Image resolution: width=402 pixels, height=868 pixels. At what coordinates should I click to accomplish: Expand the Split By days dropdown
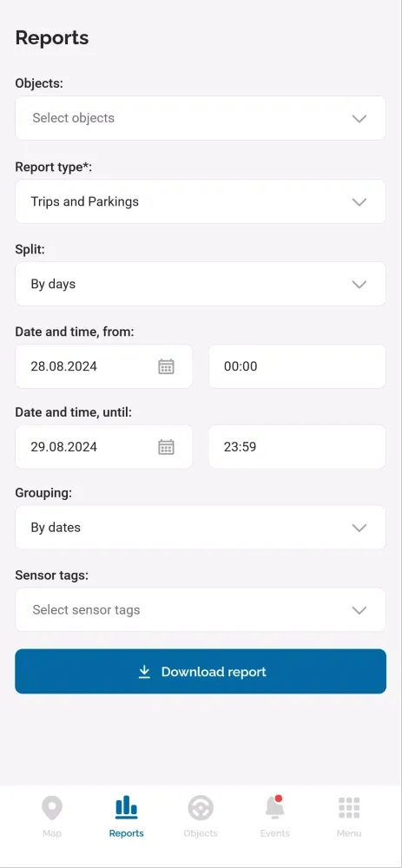point(201,284)
